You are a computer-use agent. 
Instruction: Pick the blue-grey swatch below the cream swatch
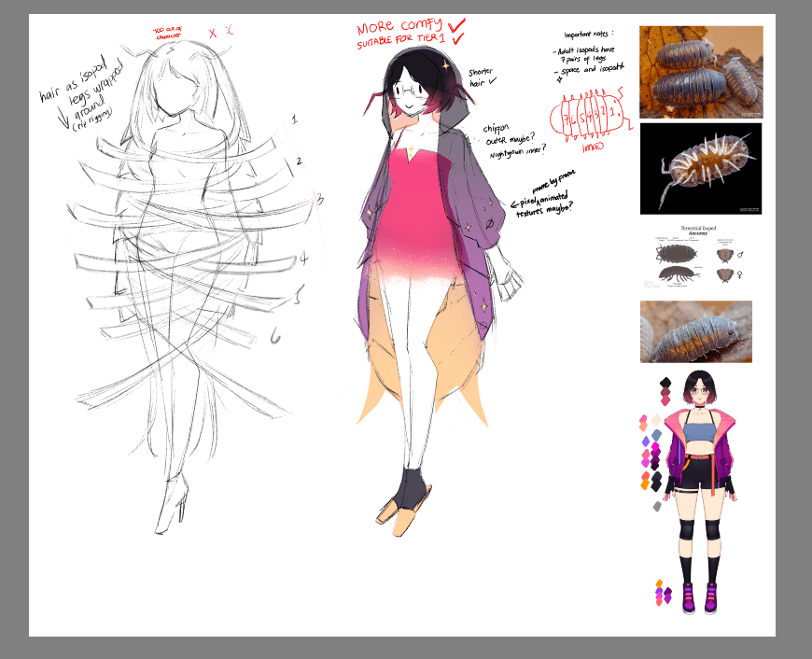click(656, 435)
